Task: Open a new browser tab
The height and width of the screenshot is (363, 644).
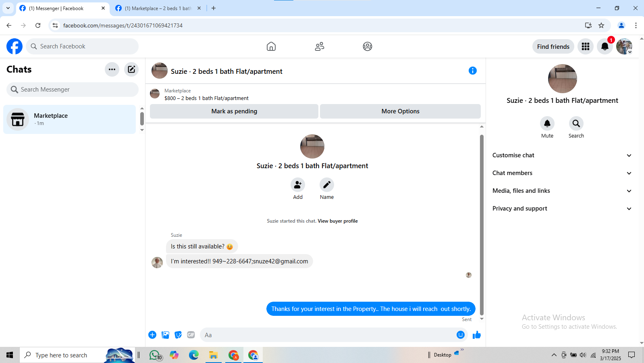Action: [214, 8]
